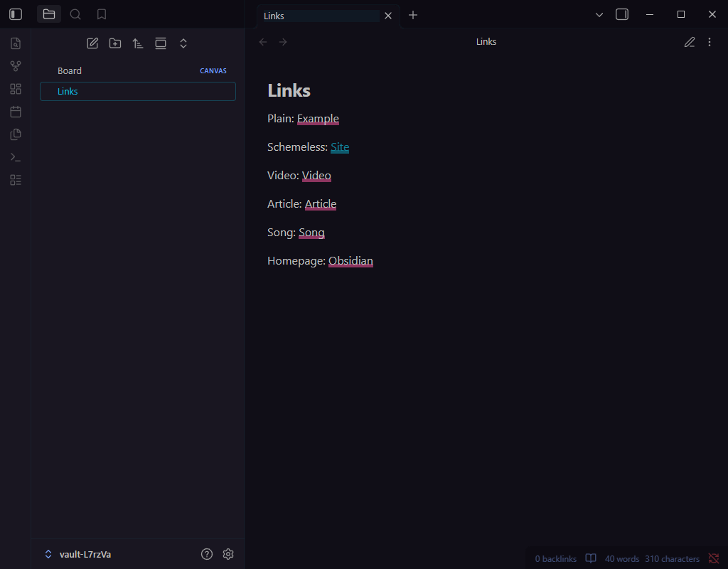Screen dimensions: 728x569
Task: Maximize the Obsidian window
Action: [x=680, y=14]
